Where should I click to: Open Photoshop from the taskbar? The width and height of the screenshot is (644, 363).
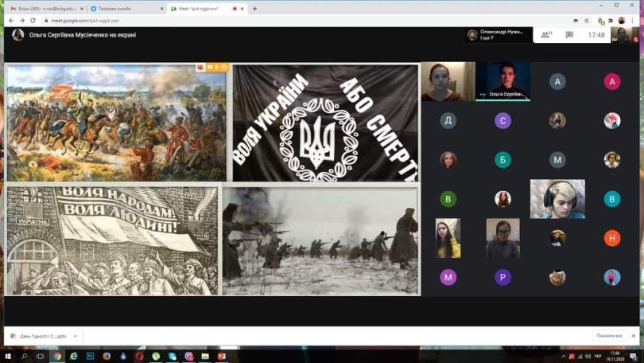(90, 357)
